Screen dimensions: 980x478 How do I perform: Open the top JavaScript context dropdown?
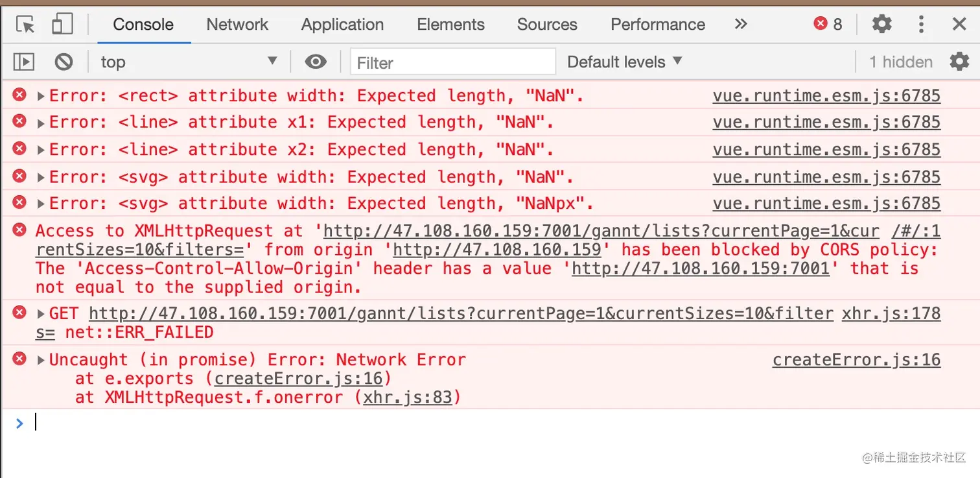pos(188,62)
